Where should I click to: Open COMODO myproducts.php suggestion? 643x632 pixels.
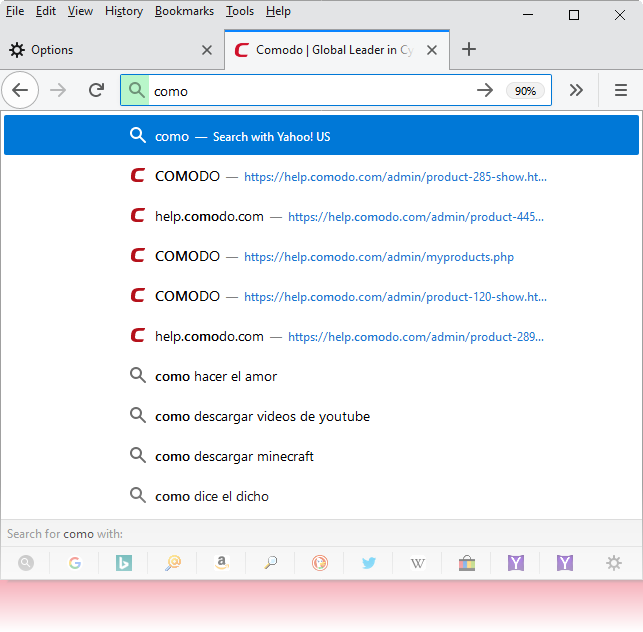click(x=322, y=256)
